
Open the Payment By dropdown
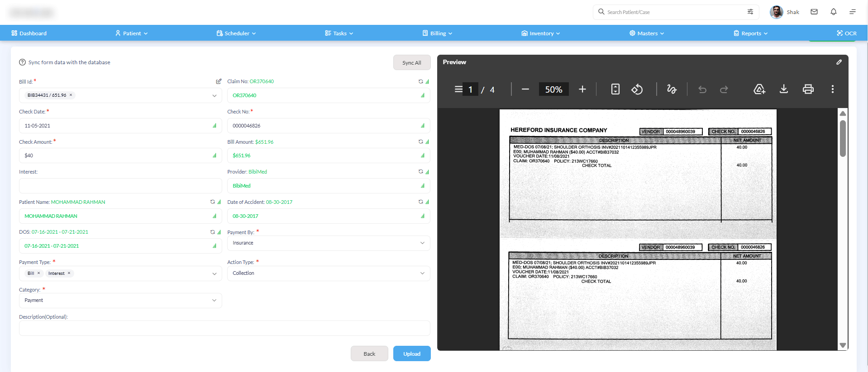[x=329, y=243]
